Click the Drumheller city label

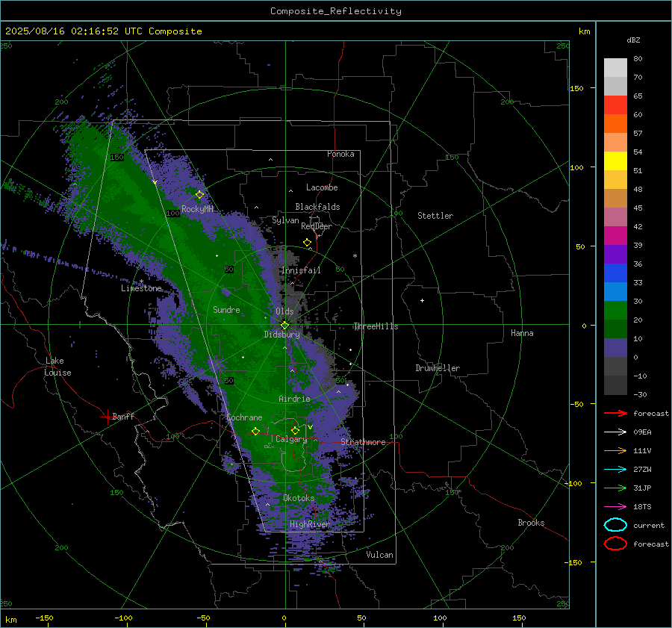coord(438,368)
